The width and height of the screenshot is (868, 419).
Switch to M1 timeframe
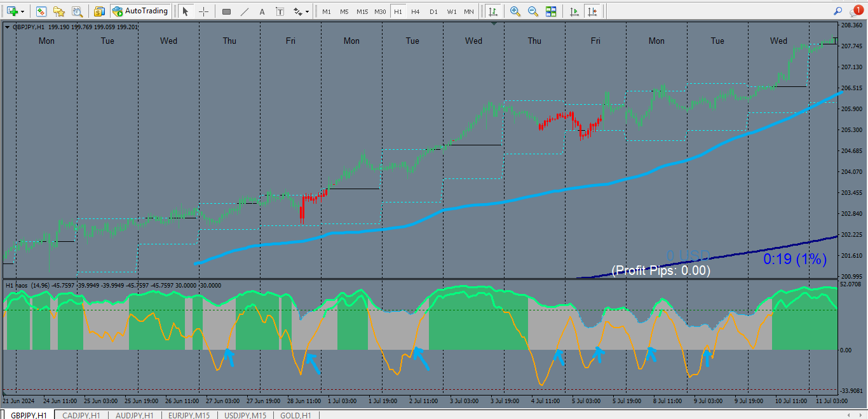click(x=327, y=11)
